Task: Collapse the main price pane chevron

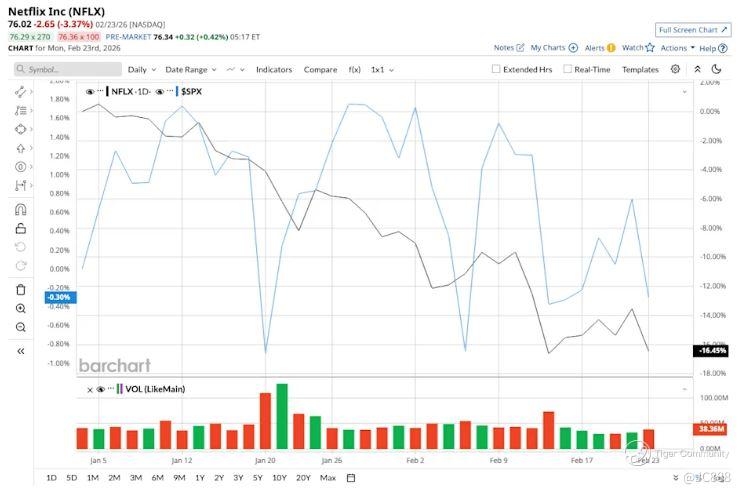Action: point(684,92)
